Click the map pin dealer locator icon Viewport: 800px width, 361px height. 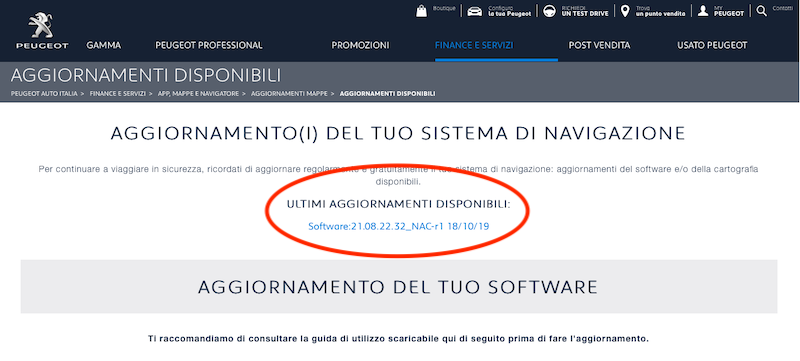[x=625, y=11]
